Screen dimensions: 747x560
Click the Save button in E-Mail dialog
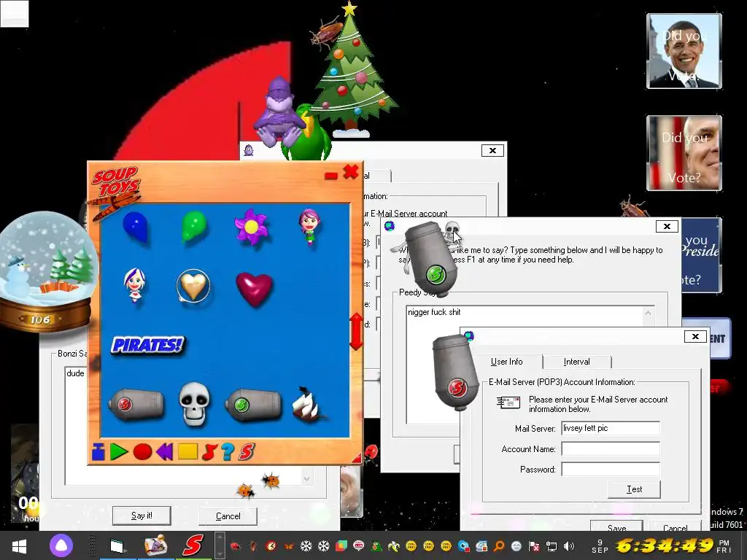tap(616, 526)
